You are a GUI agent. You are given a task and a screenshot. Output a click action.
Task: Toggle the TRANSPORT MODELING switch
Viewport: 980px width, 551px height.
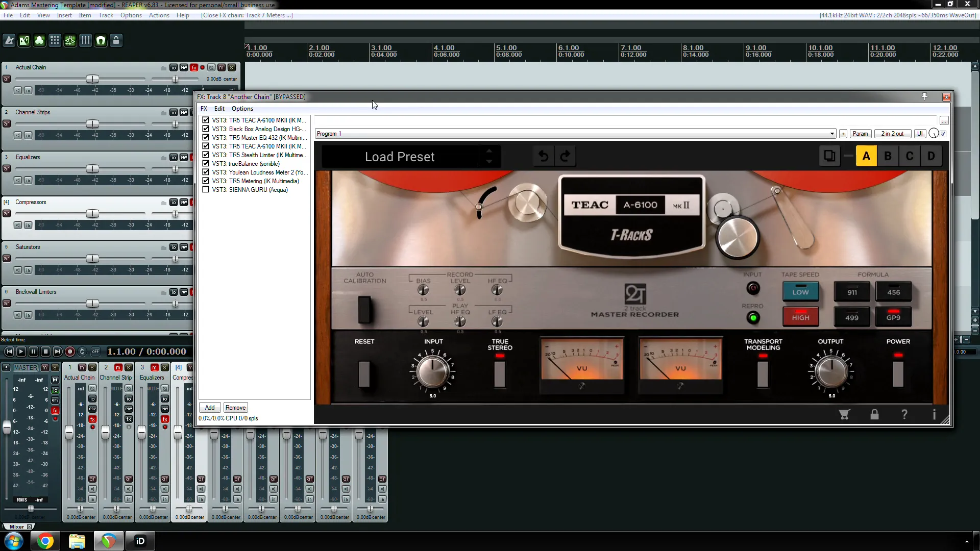tap(763, 373)
